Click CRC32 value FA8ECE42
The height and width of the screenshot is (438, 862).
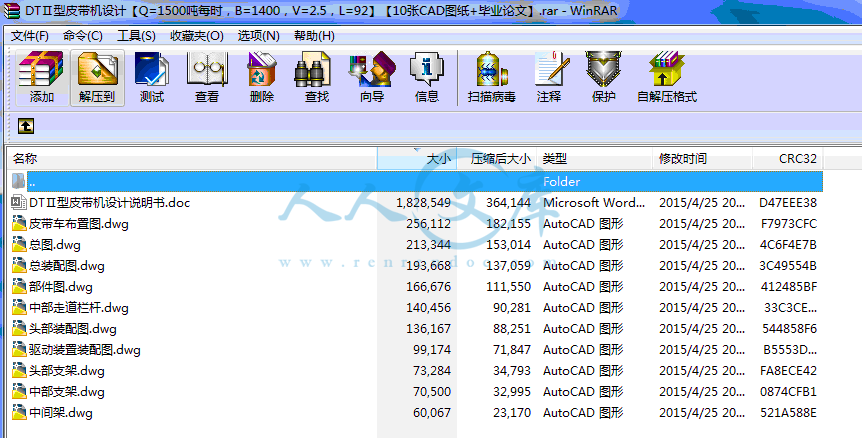pos(788,371)
